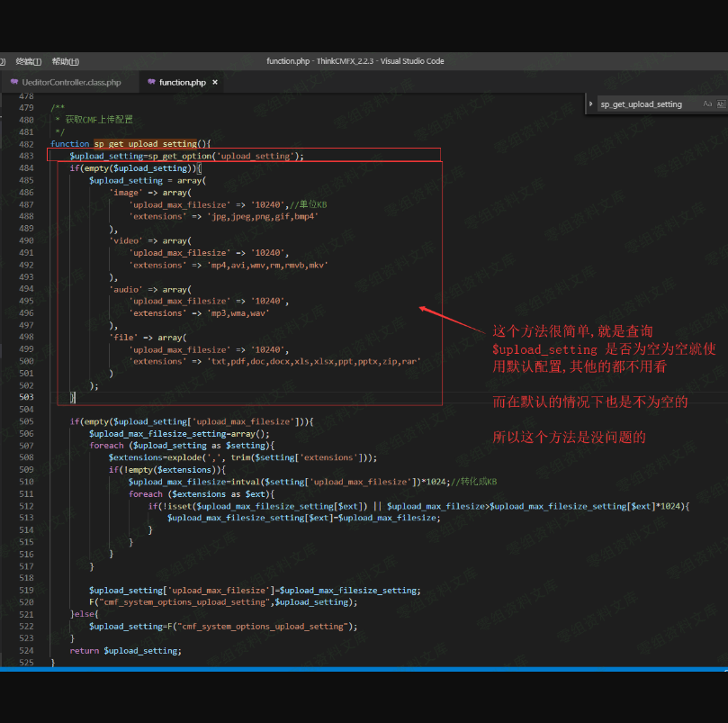The height and width of the screenshot is (723, 728).
Task: Click PHP icon on UeditorController.class.php tab
Action: 13,83
